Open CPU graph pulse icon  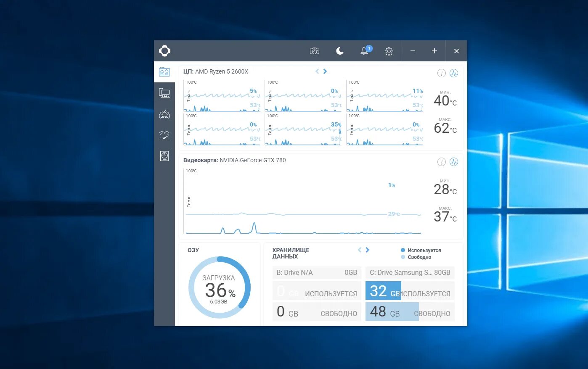click(454, 73)
